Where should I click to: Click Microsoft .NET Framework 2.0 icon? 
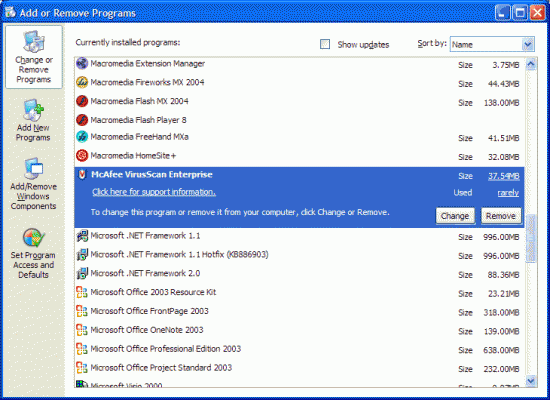(x=82, y=273)
